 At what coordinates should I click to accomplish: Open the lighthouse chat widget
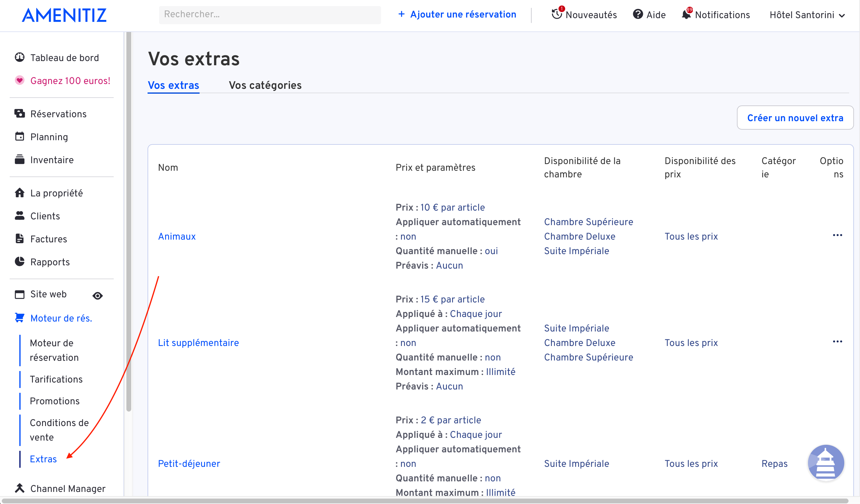point(825,463)
